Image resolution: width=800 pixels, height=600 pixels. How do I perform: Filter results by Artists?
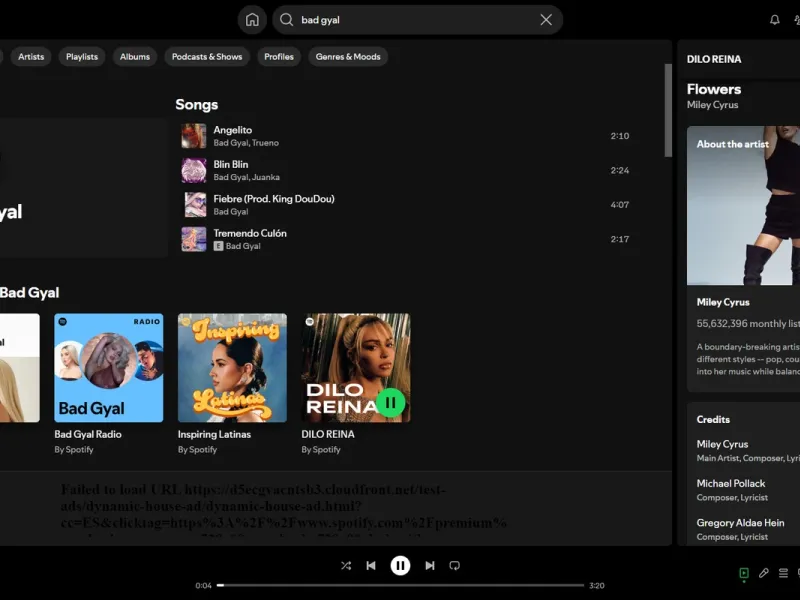[x=31, y=57]
